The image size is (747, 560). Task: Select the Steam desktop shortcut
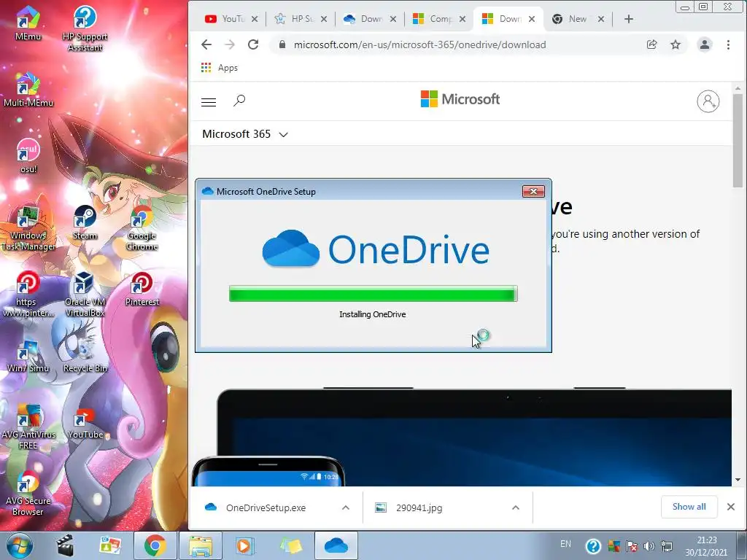click(x=85, y=222)
